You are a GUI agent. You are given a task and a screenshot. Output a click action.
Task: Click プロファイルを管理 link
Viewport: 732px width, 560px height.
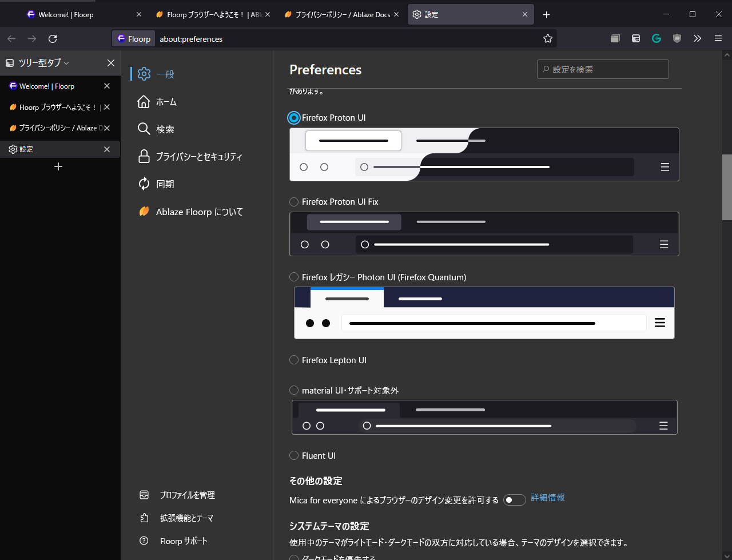point(187,495)
